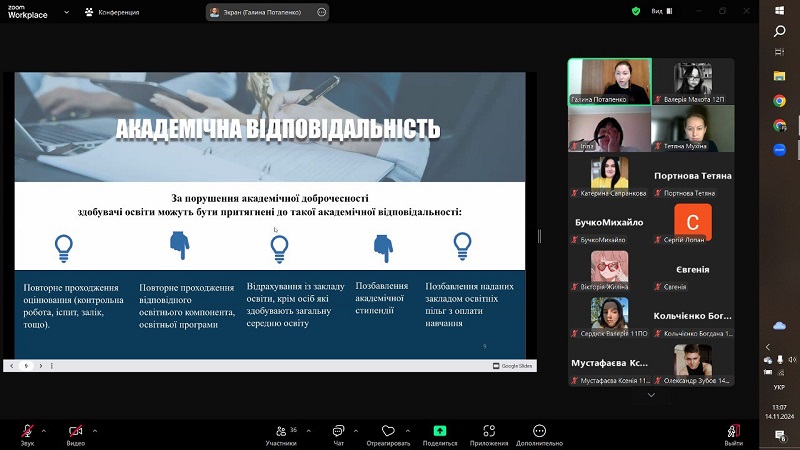Switch the УКР keyboard language indicator
Image resolution: width=800 pixels, height=450 pixels.
(779, 387)
